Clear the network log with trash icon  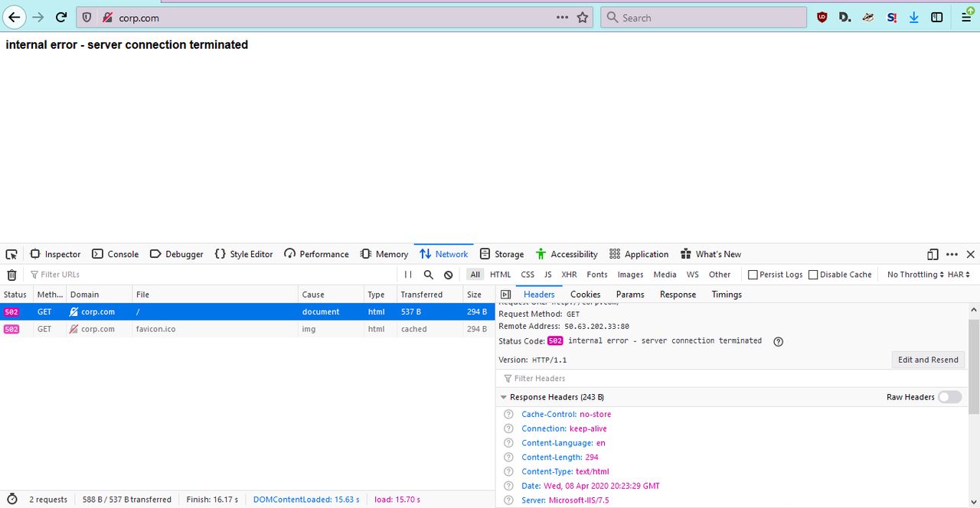click(11, 275)
